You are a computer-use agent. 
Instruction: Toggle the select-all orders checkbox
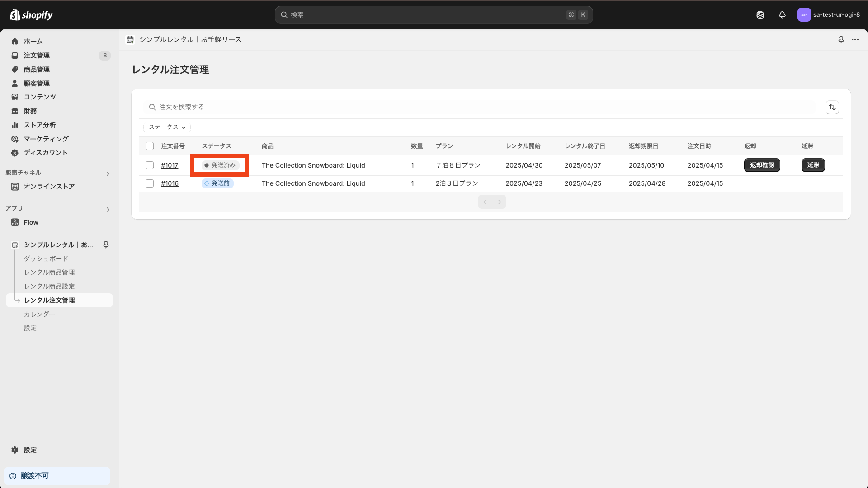(x=150, y=146)
